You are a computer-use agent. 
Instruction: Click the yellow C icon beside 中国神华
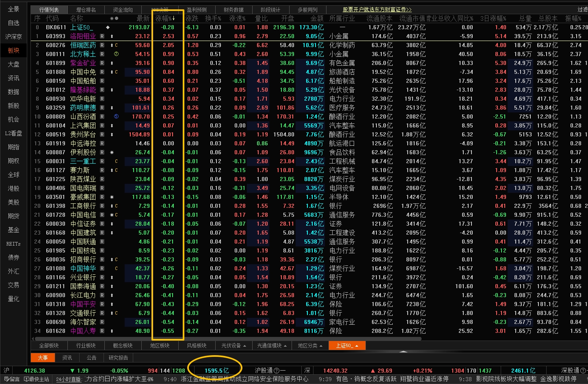117,268
